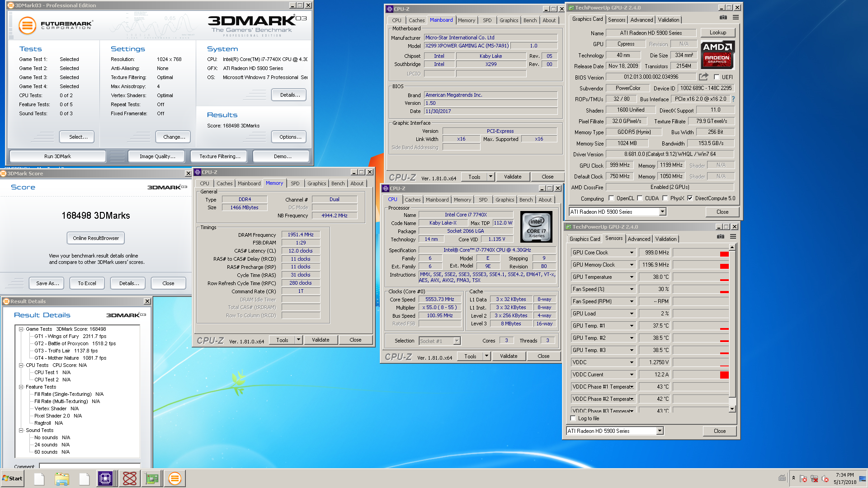Click the Bus Interface question mark help icon

click(x=733, y=99)
